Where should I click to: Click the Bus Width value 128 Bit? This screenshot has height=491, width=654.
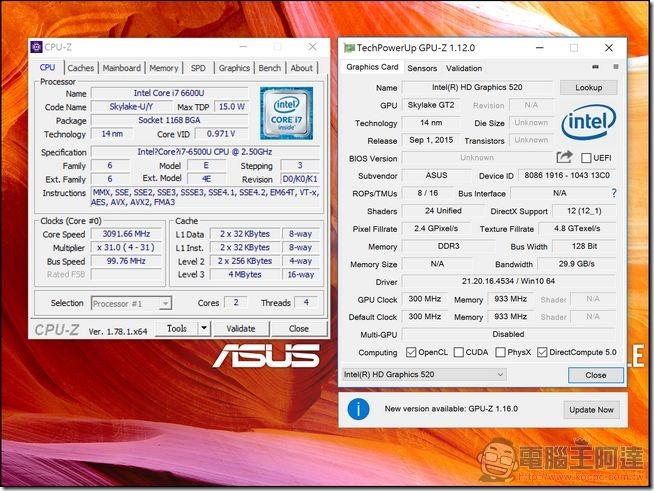(x=584, y=246)
